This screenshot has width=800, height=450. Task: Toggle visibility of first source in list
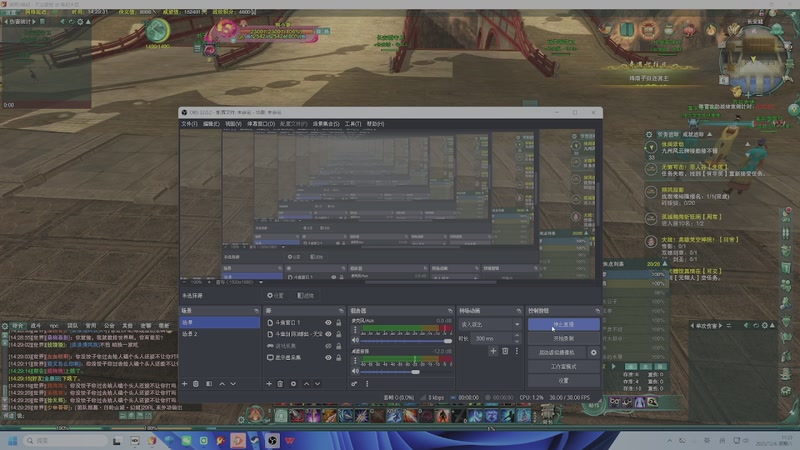(x=328, y=322)
